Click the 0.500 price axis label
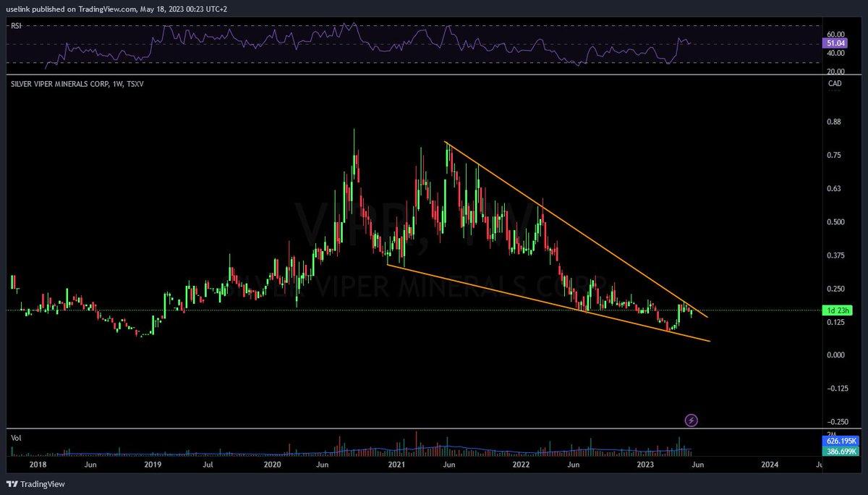This screenshot has width=868, height=495. coord(837,222)
